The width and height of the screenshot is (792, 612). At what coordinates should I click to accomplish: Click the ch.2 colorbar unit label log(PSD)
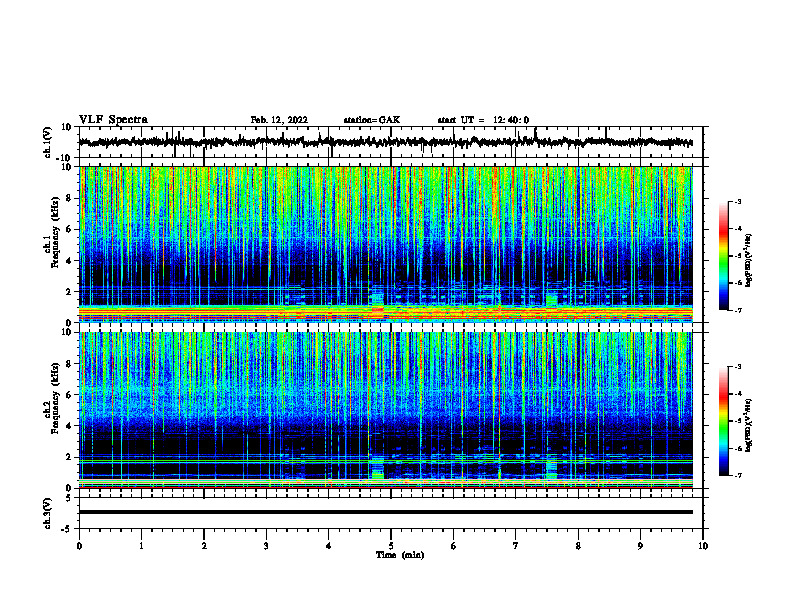pos(749,425)
